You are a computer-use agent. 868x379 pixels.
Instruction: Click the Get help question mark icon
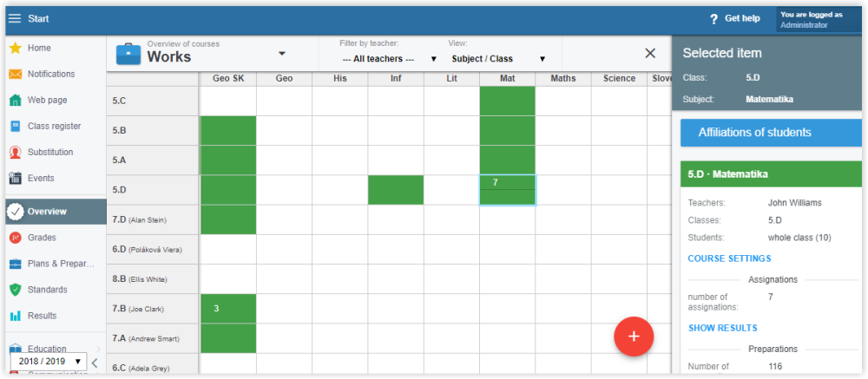click(713, 19)
